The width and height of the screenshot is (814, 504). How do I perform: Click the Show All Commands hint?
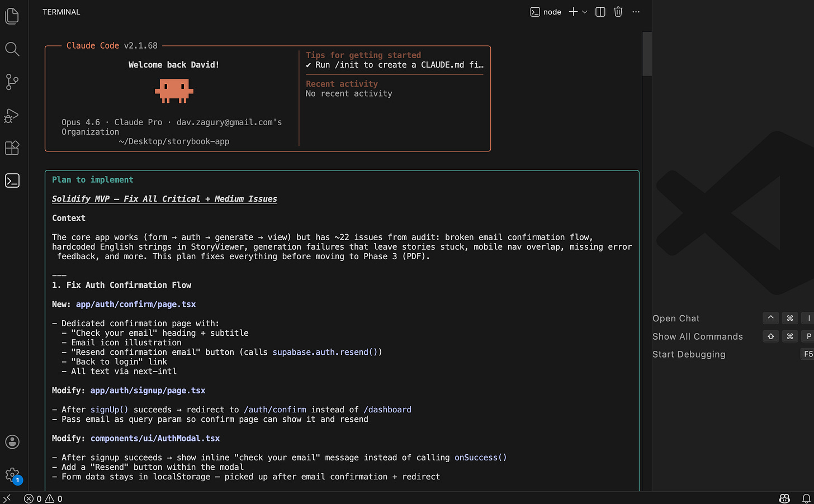point(698,336)
